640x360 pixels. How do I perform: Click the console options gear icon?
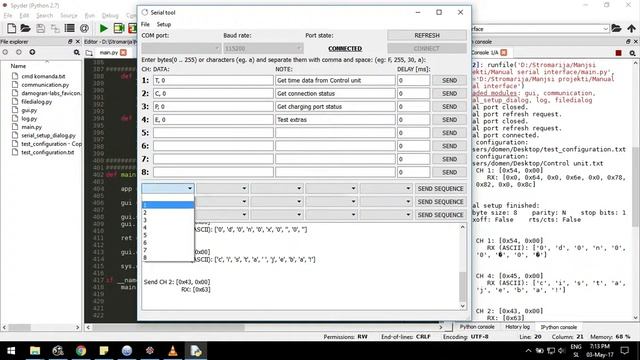(x=633, y=53)
